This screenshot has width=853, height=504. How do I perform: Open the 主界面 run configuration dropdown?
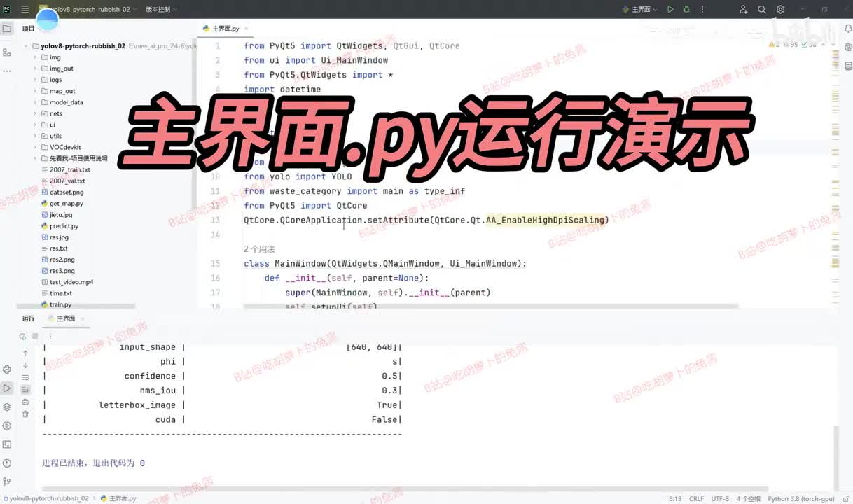click(x=641, y=10)
